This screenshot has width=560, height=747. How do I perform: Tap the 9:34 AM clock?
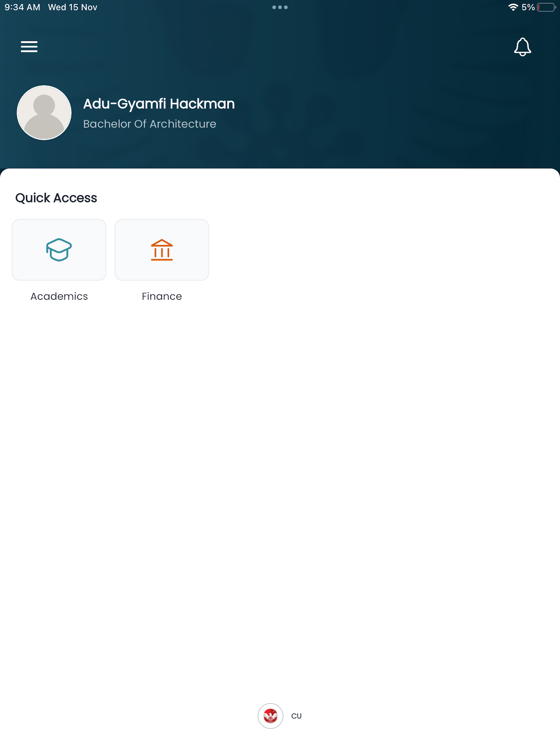tap(22, 7)
